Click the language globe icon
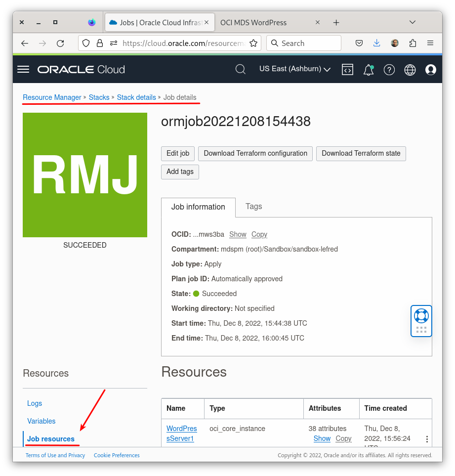 tap(410, 70)
